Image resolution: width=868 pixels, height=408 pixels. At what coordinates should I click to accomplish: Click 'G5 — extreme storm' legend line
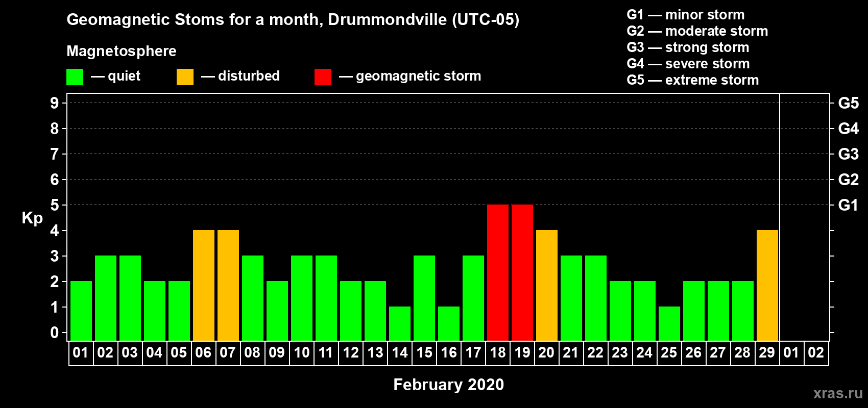(692, 80)
